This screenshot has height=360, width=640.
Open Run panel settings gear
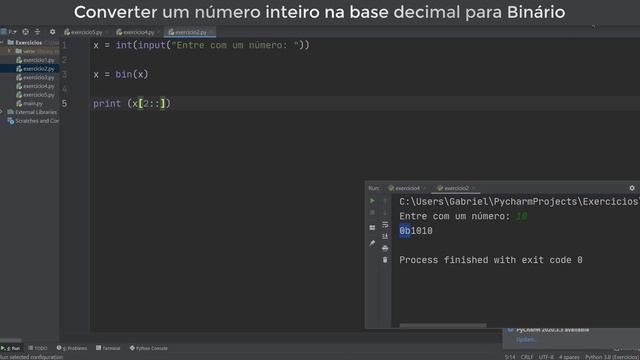(x=632, y=188)
